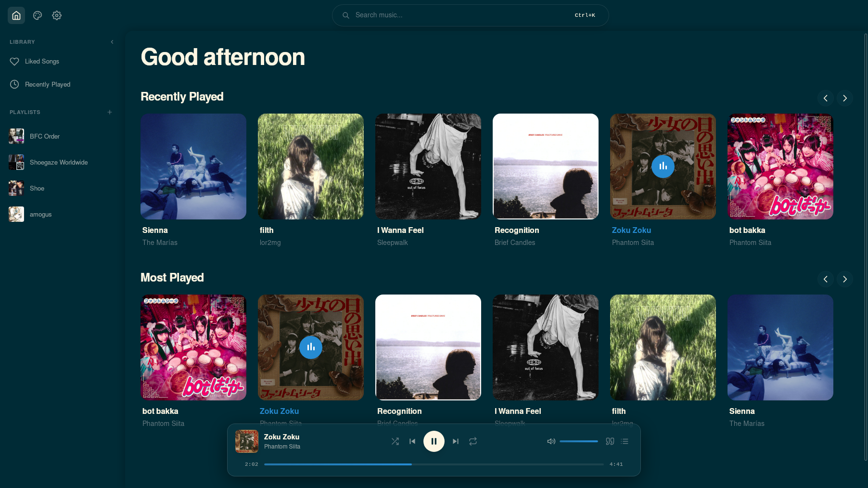Toggle repeat mode in player

coord(473,441)
